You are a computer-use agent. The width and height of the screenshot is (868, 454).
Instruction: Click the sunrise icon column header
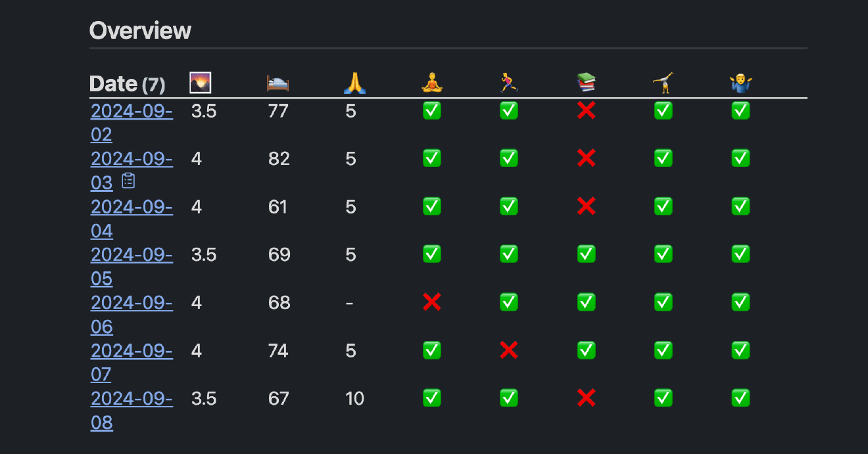[x=200, y=83]
